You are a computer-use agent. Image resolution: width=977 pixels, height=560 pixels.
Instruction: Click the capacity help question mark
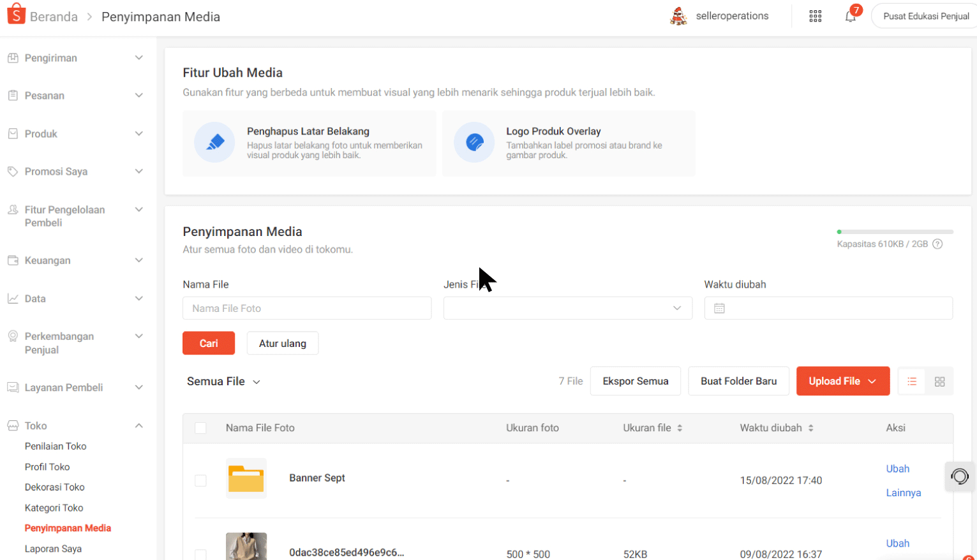937,244
